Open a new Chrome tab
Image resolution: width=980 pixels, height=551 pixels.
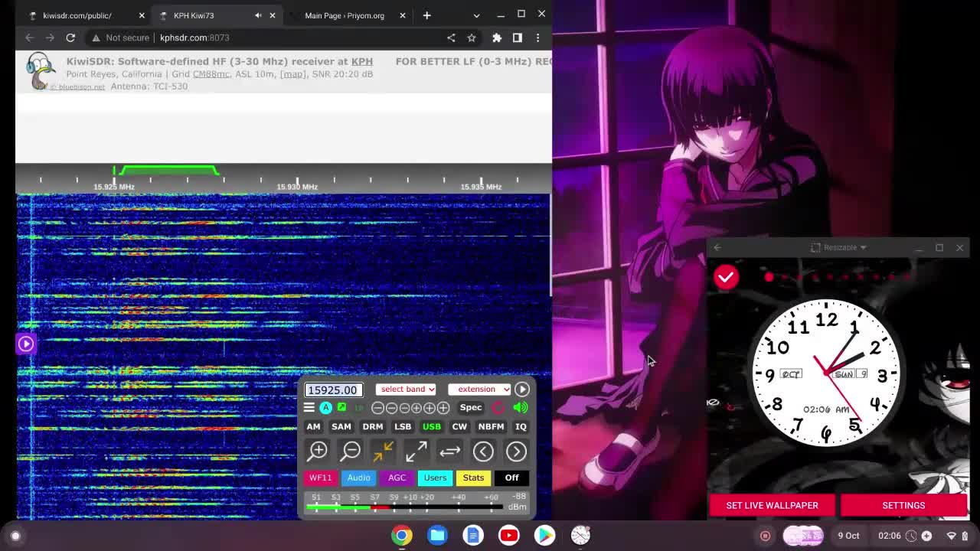coord(426,15)
